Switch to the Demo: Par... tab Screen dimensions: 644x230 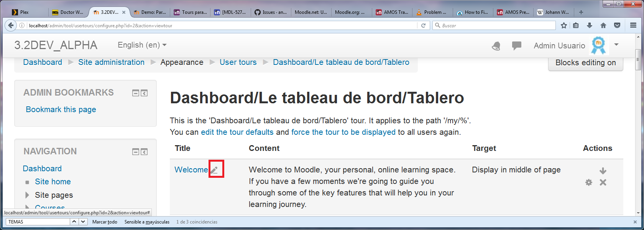151,12
